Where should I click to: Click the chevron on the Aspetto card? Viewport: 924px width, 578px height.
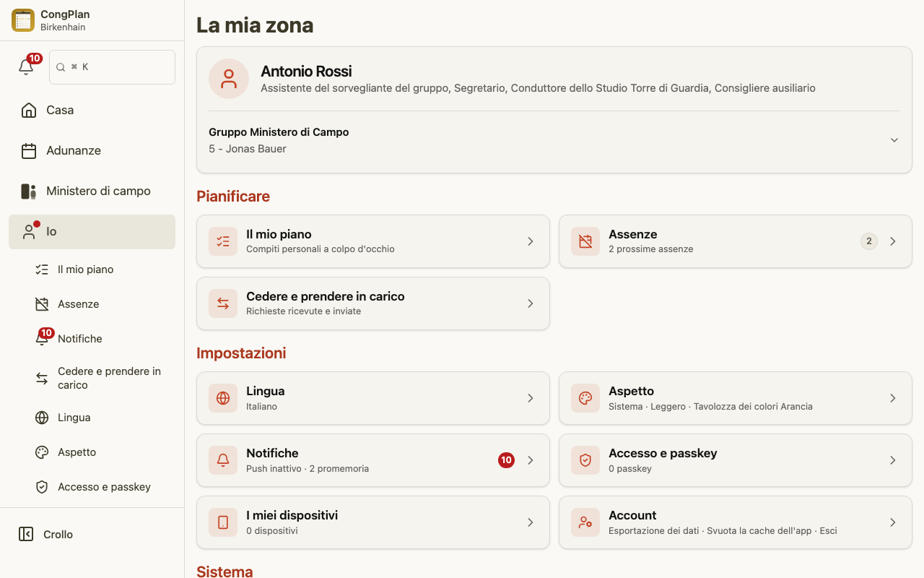click(893, 398)
